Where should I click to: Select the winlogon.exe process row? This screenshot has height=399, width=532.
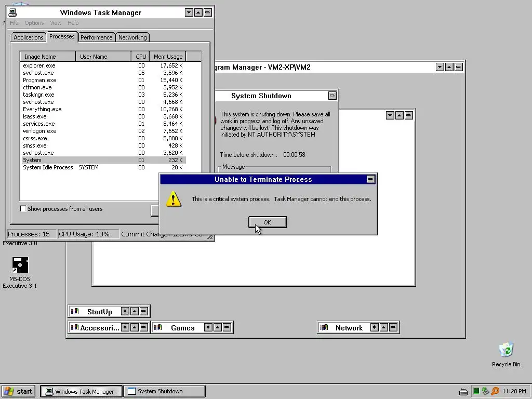click(x=103, y=131)
